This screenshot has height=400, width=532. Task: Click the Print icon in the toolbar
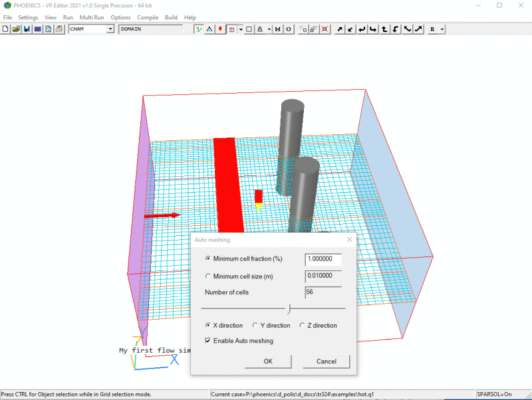[59, 29]
